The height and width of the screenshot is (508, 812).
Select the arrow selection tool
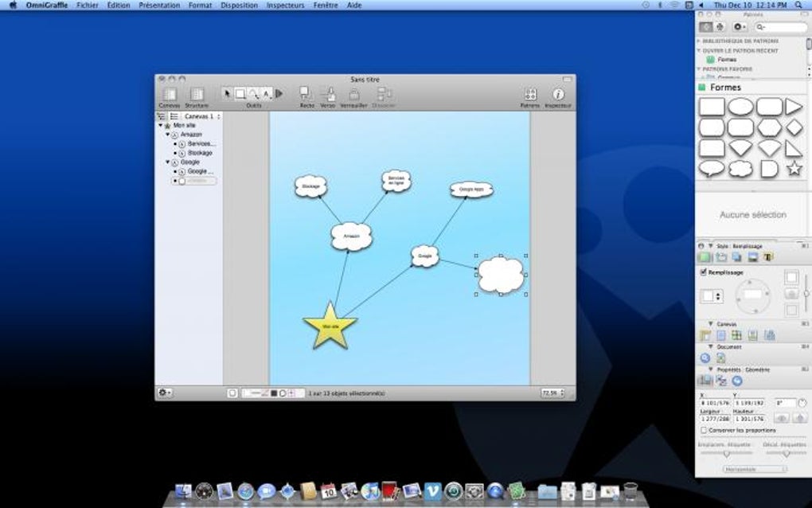pos(227,94)
